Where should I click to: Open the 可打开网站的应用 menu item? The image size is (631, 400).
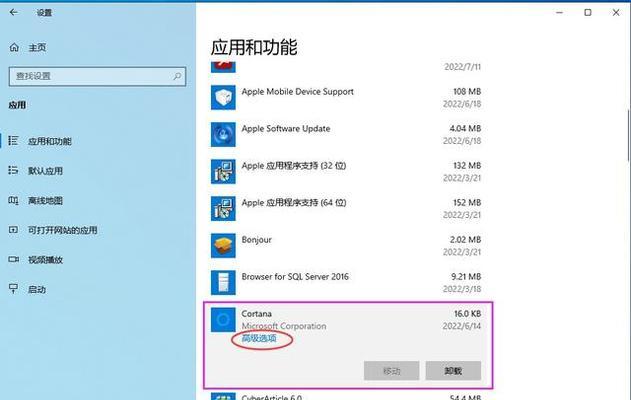(63, 230)
